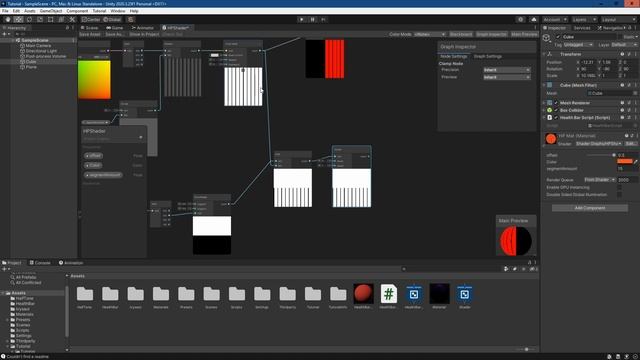Open the Tag dropdown
The height and width of the screenshot is (360, 640).
pos(578,44)
